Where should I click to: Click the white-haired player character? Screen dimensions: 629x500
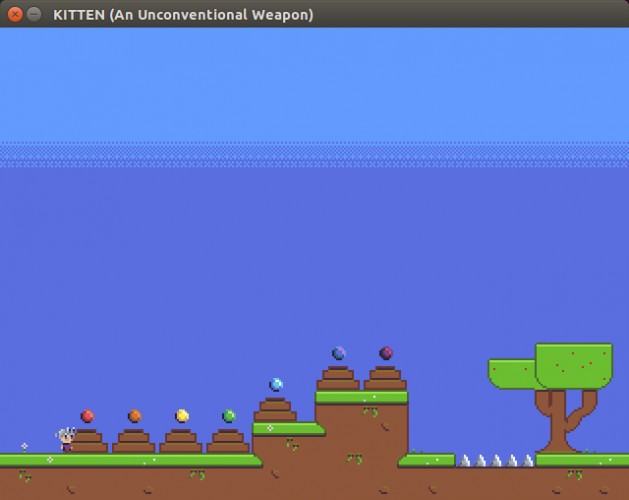66,440
